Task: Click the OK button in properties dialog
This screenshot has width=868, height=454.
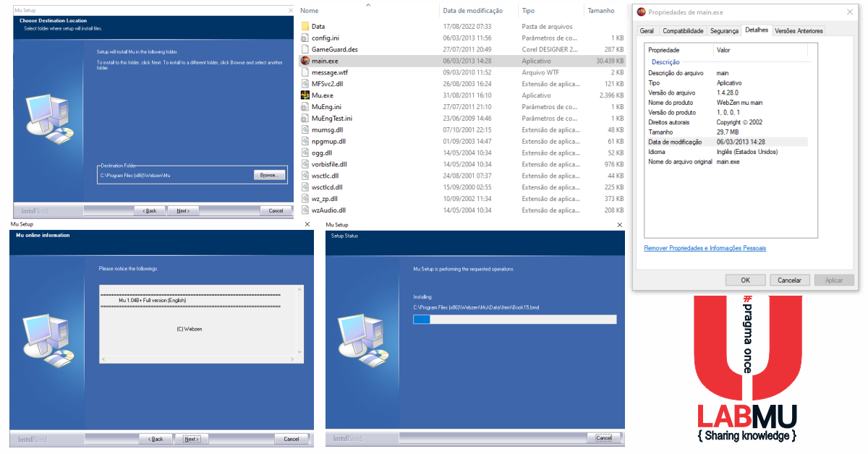Action: 745,280
